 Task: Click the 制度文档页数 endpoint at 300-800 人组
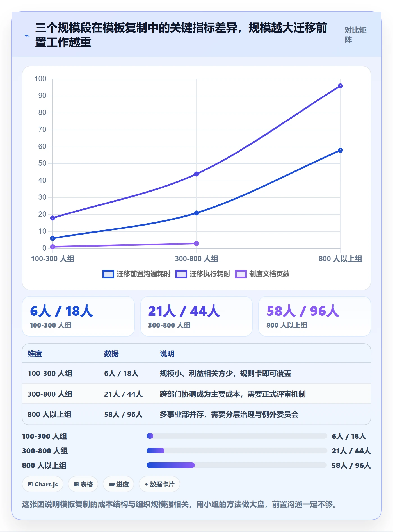tap(196, 244)
